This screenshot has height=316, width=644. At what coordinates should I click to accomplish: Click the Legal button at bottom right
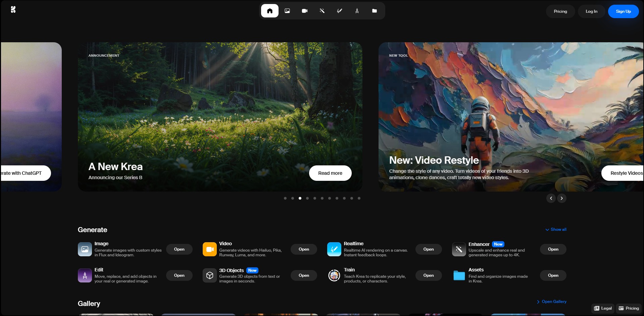point(603,308)
